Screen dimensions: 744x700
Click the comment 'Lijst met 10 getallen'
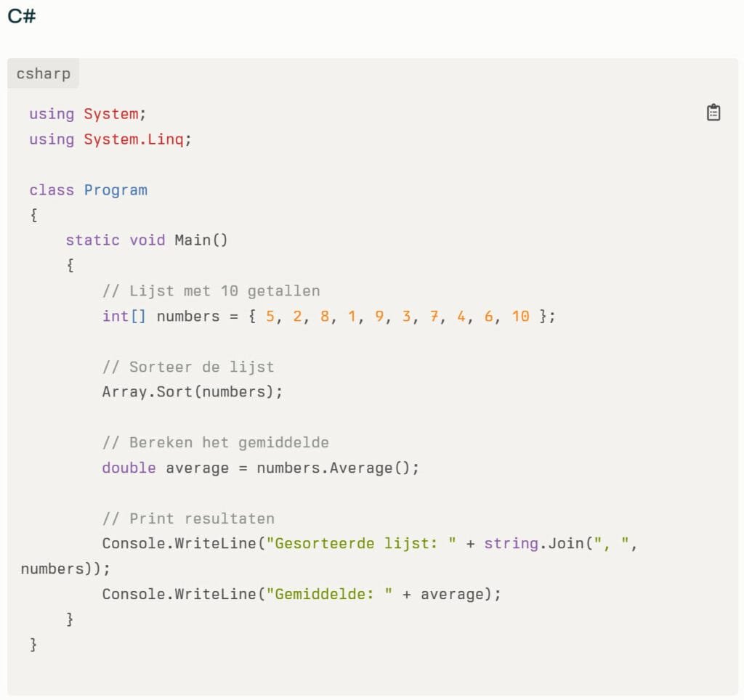pos(211,291)
